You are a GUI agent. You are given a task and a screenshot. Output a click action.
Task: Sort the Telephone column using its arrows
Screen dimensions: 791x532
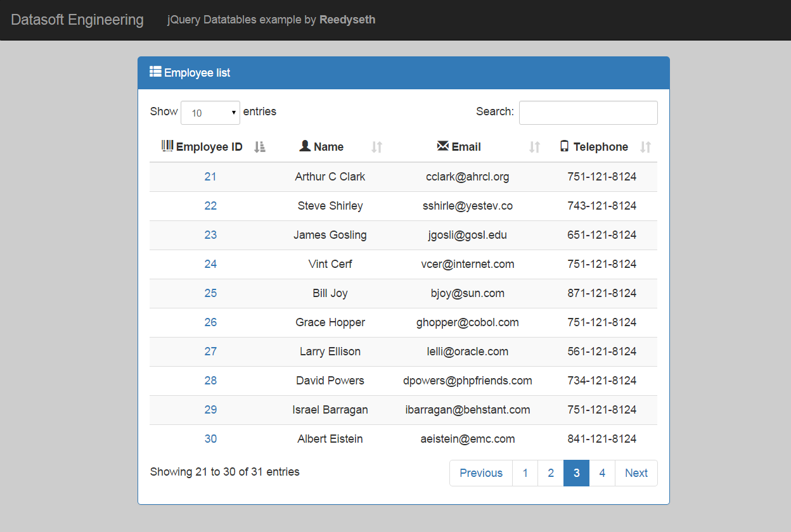pos(645,147)
